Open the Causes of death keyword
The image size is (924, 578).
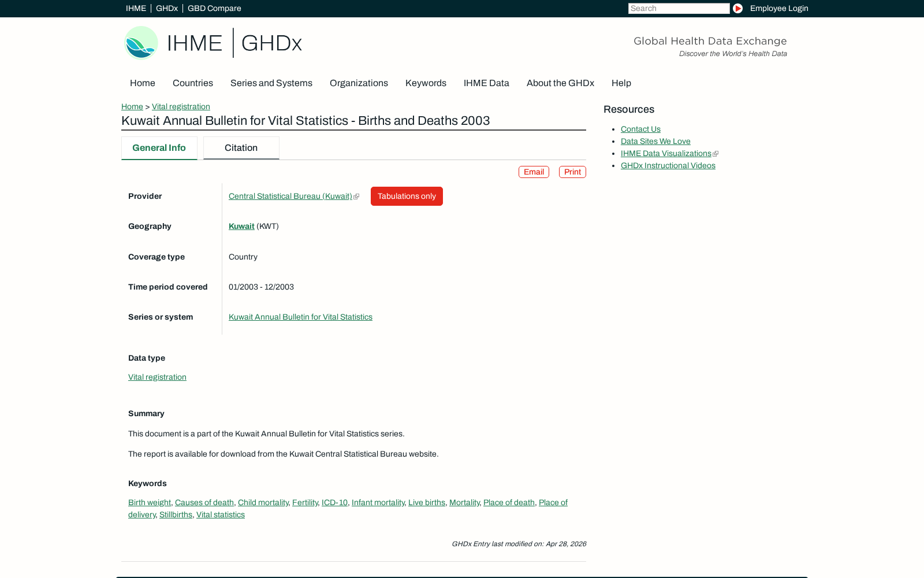204,503
